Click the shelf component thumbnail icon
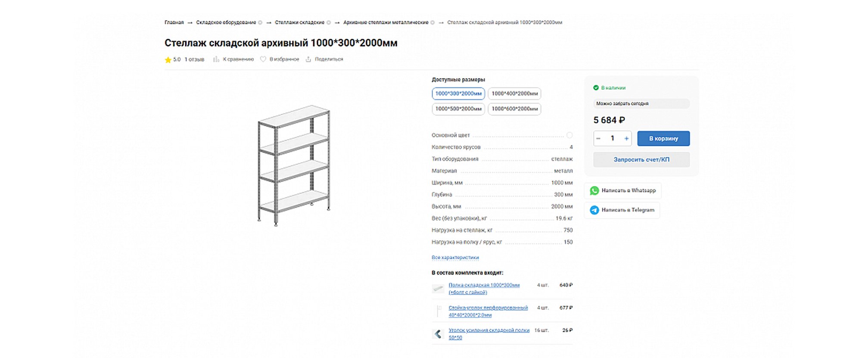Image resolution: width=868 pixels, height=358 pixels. pyautogui.click(x=438, y=288)
